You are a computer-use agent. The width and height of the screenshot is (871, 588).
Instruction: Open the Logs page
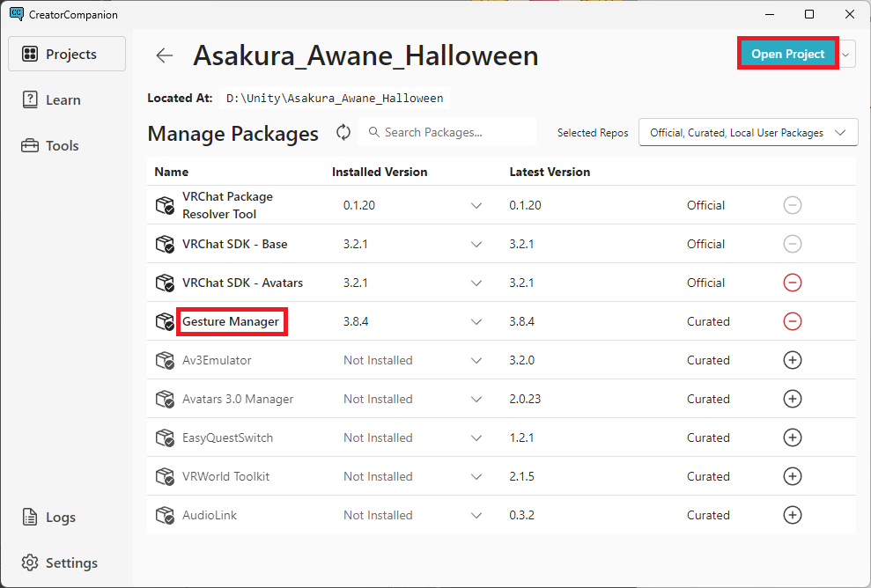pyautogui.click(x=61, y=517)
